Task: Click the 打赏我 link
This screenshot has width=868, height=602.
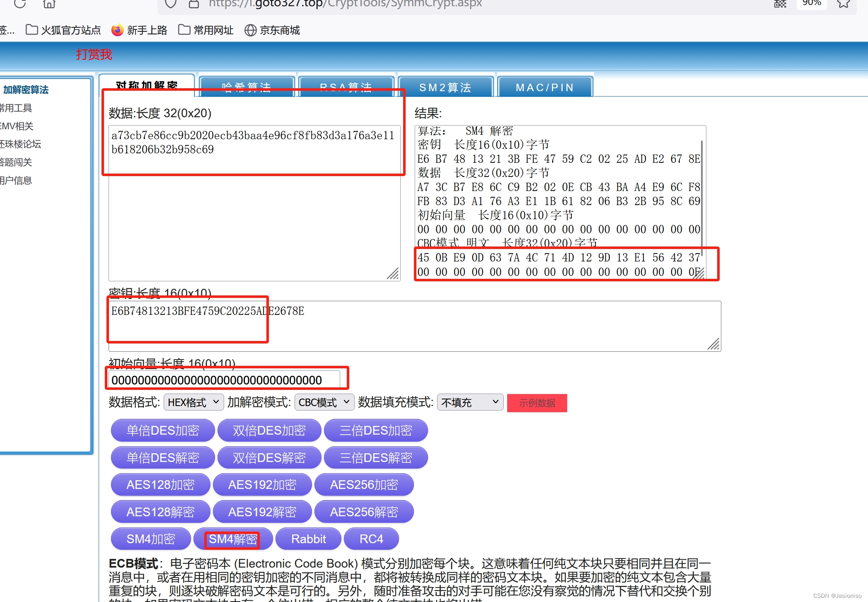Action: tap(94, 54)
